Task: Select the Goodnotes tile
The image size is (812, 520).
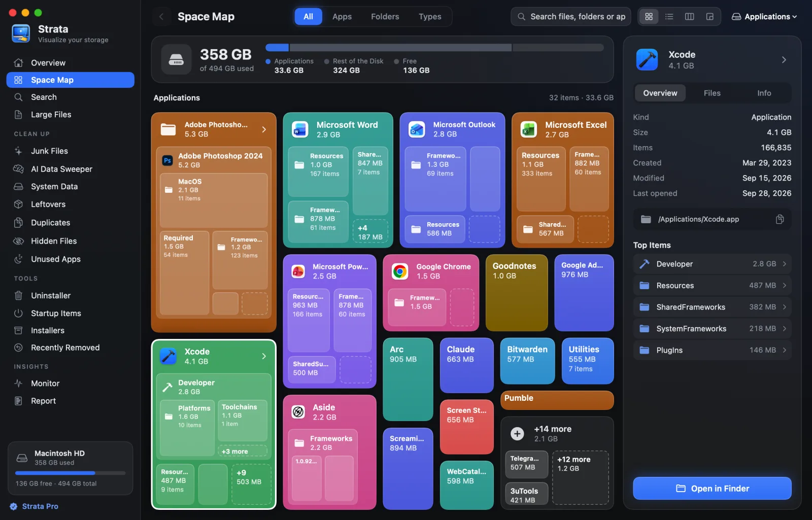Action: click(x=517, y=293)
